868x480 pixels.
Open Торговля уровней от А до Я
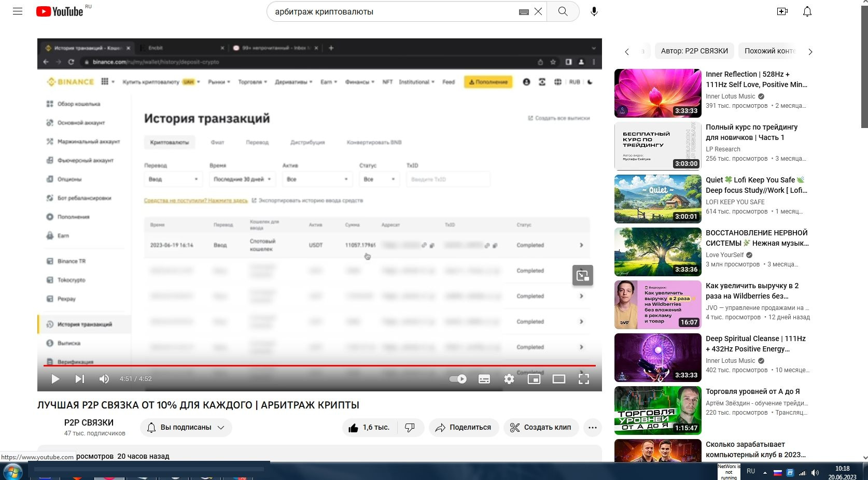(x=752, y=391)
